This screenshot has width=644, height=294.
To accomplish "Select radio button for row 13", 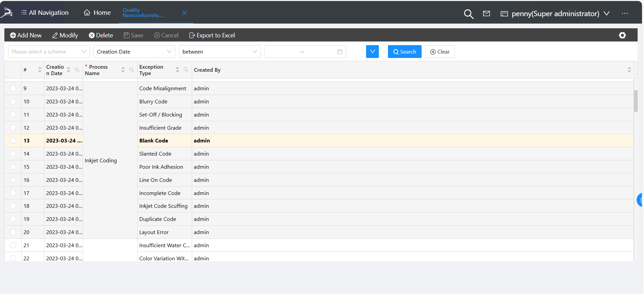I will tap(13, 141).
